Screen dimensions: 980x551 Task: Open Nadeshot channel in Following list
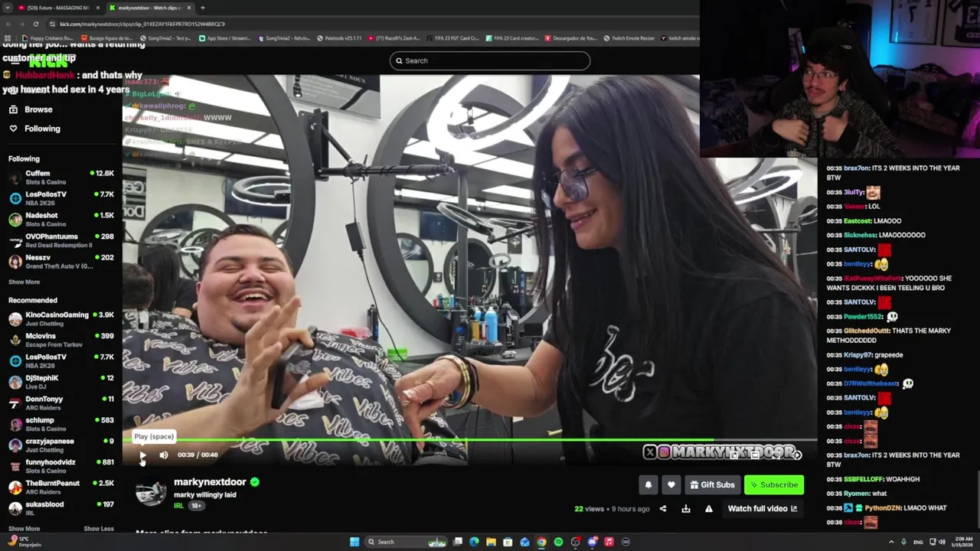pyautogui.click(x=61, y=220)
